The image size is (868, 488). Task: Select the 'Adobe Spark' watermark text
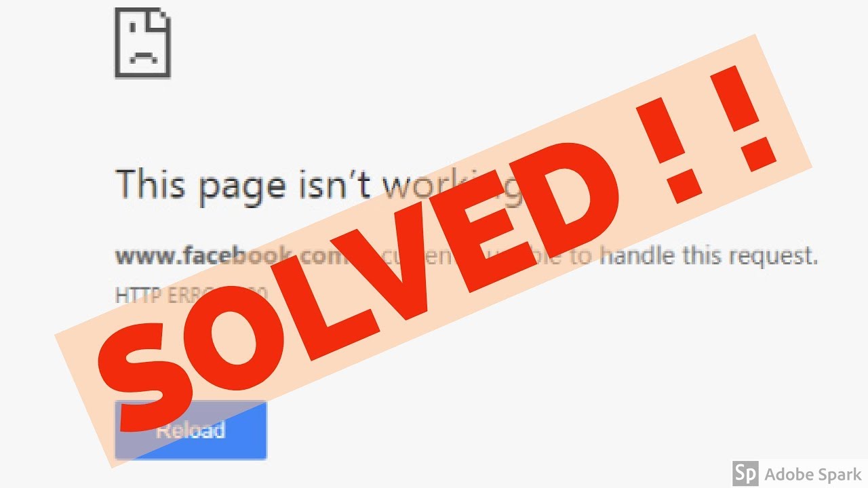(x=813, y=473)
